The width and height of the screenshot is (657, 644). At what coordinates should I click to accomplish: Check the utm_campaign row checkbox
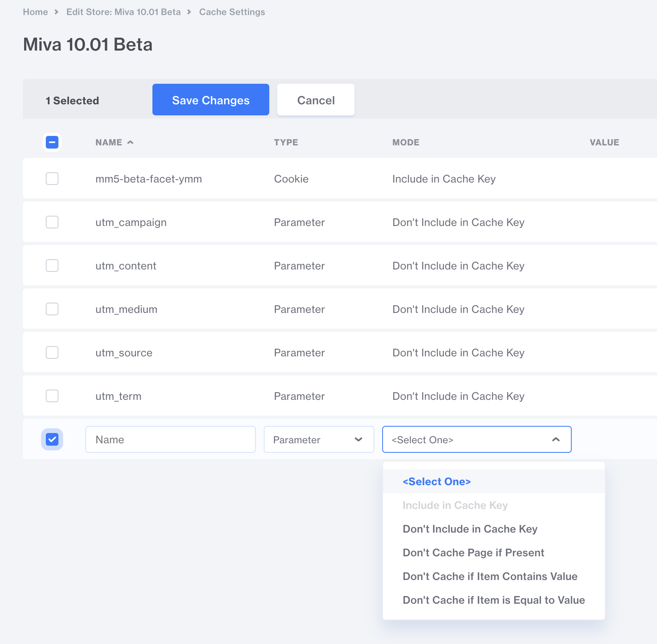point(52,222)
